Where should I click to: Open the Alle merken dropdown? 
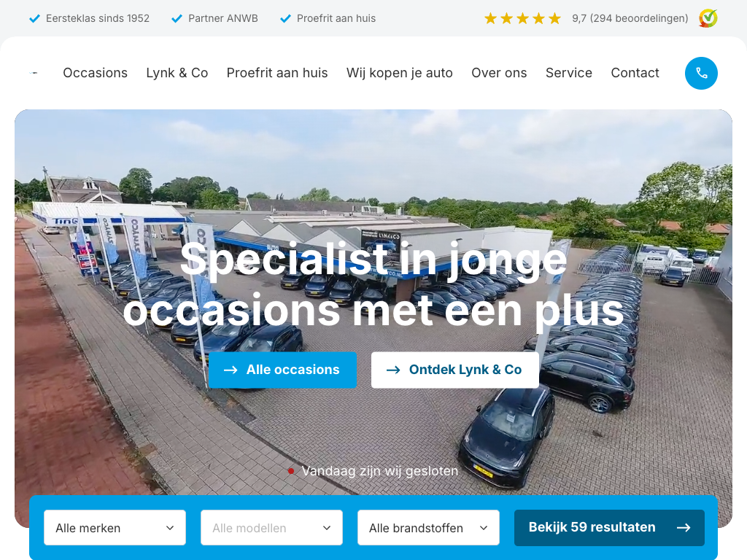coord(115,528)
